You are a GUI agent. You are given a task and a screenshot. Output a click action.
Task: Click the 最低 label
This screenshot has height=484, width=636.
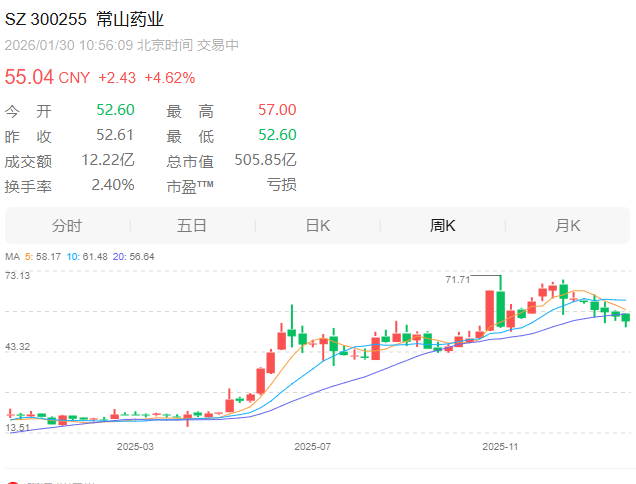point(190,136)
